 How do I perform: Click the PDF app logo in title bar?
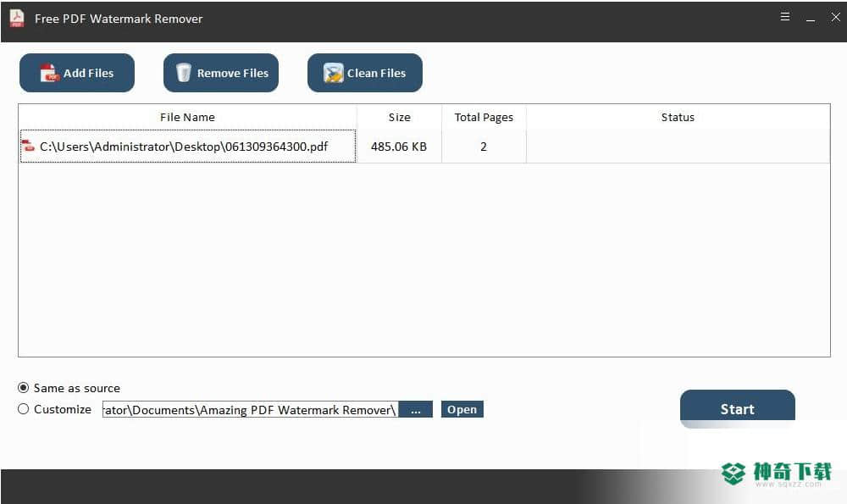(17, 18)
